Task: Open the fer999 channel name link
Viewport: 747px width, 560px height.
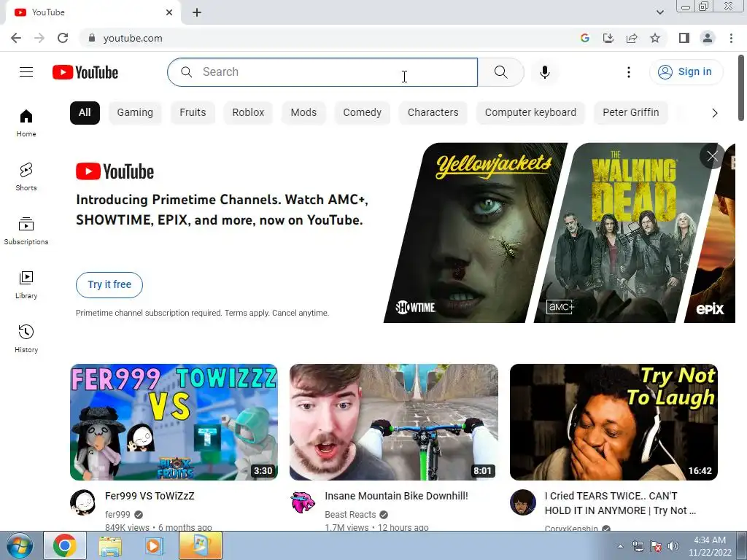Action: 117,515
